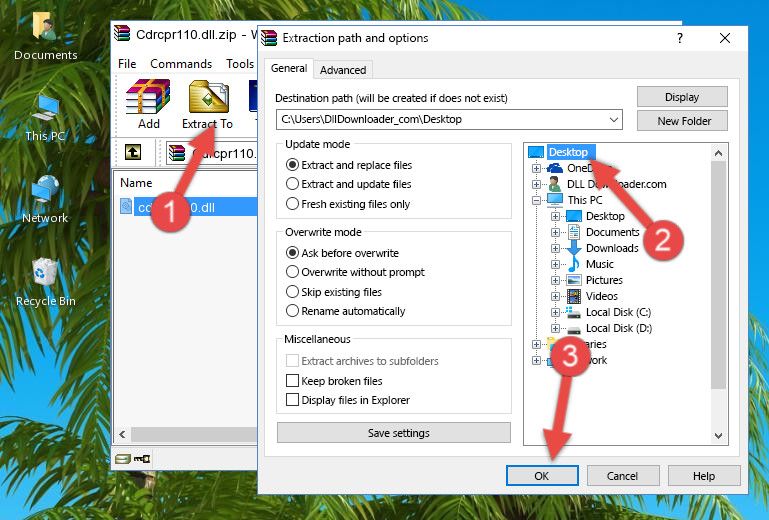Click the Music note icon in tree
The width and height of the screenshot is (769, 520).
click(573, 264)
